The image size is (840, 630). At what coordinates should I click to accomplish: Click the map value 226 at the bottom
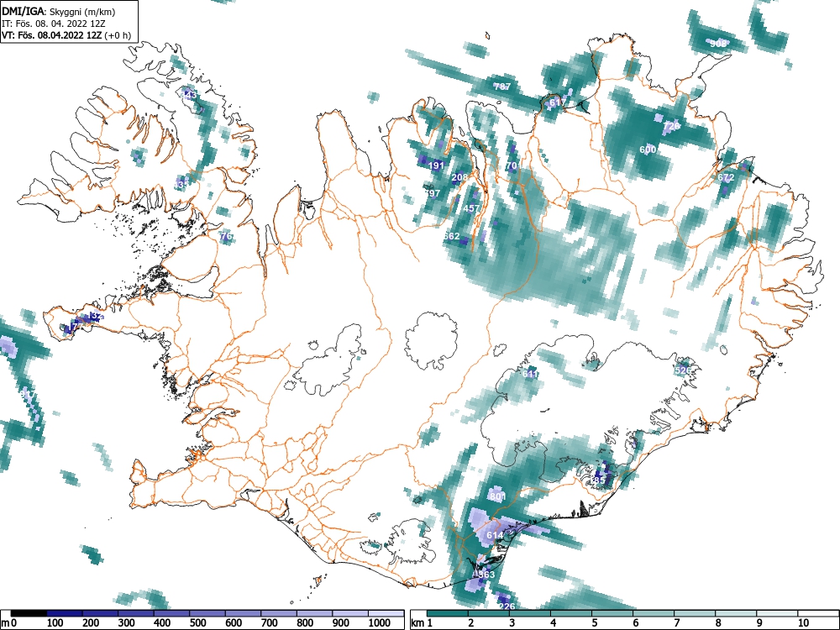click(x=507, y=606)
